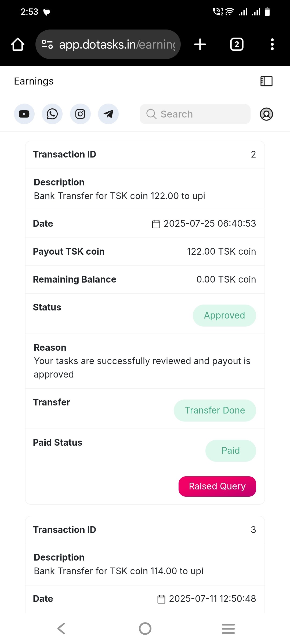This screenshot has height=644, width=290.
Task: Open the browser three-dot overflow menu
Action: pos(272,44)
